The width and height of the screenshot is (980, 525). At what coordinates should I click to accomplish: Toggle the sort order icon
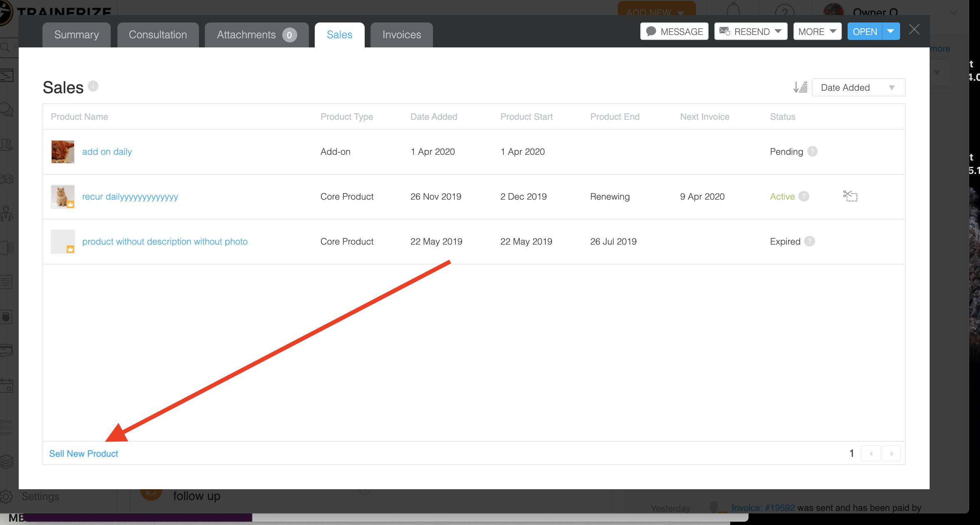coord(800,87)
